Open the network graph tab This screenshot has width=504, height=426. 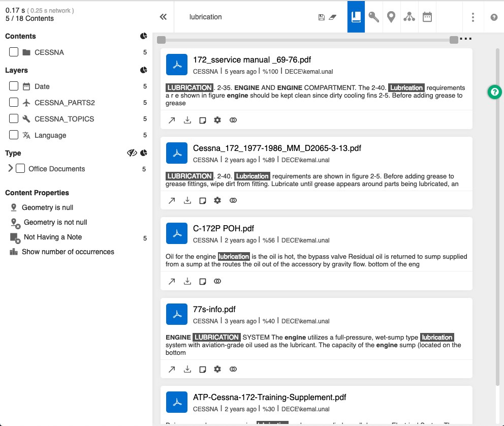click(409, 17)
